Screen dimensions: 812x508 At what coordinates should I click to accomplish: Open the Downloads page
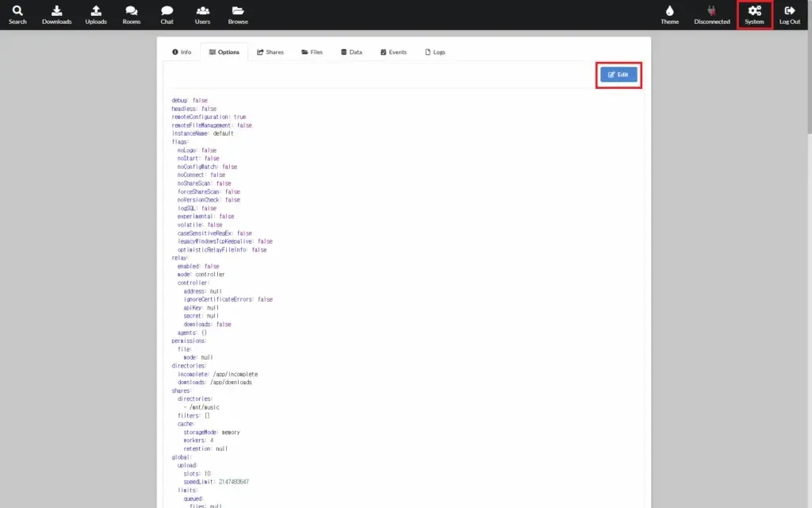[x=56, y=13]
